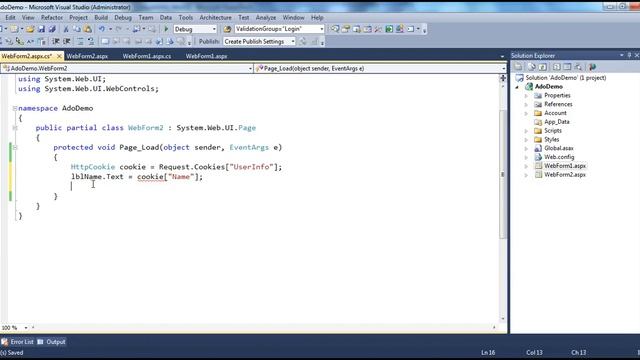Save the current file with Save icon

pyautogui.click(x=41, y=29)
